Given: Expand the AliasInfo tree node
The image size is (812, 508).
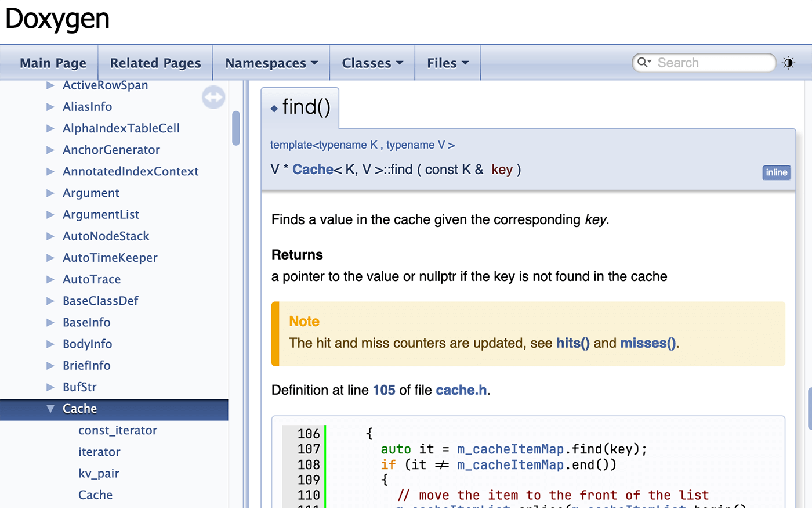Looking at the screenshot, I should pyautogui.click(x=50, y=107).
